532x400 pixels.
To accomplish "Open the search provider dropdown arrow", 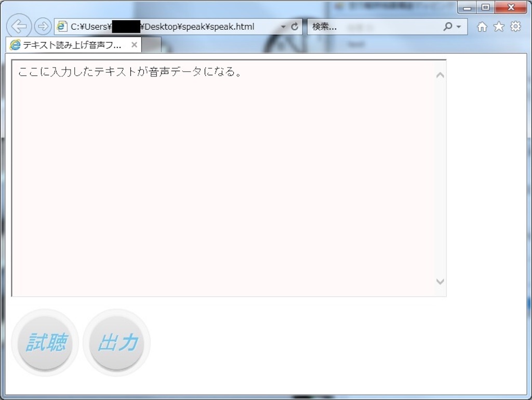I will (x=459, y=26).
